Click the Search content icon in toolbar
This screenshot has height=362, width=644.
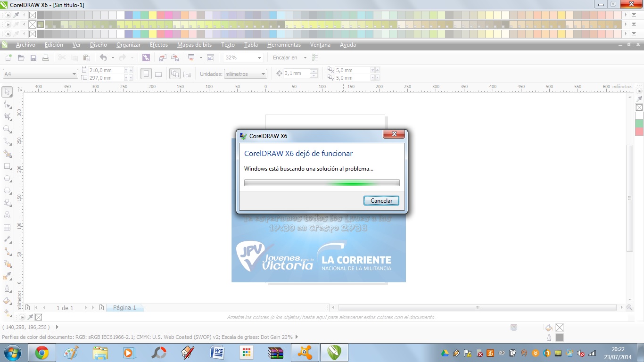(146, 58)
